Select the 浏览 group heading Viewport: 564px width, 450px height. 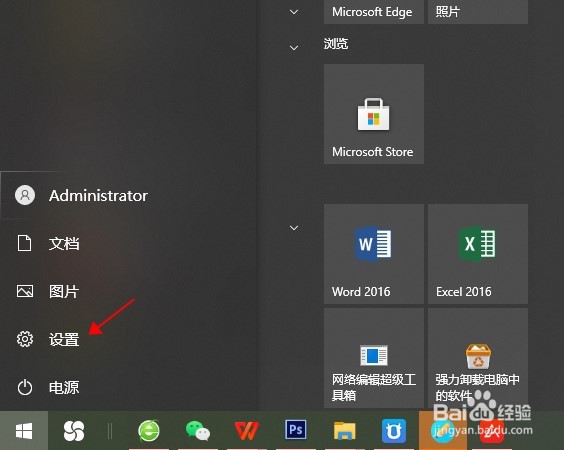point(336,44)
